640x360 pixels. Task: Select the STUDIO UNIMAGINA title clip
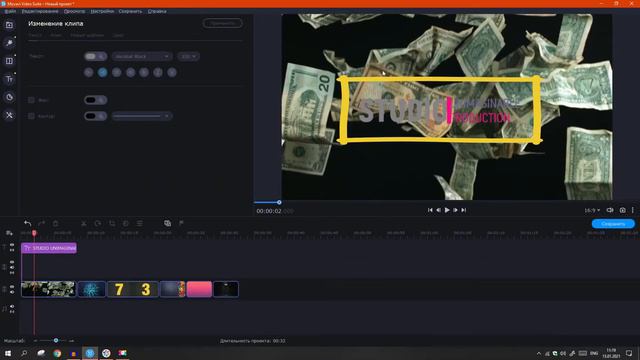[x=49, y=248]
